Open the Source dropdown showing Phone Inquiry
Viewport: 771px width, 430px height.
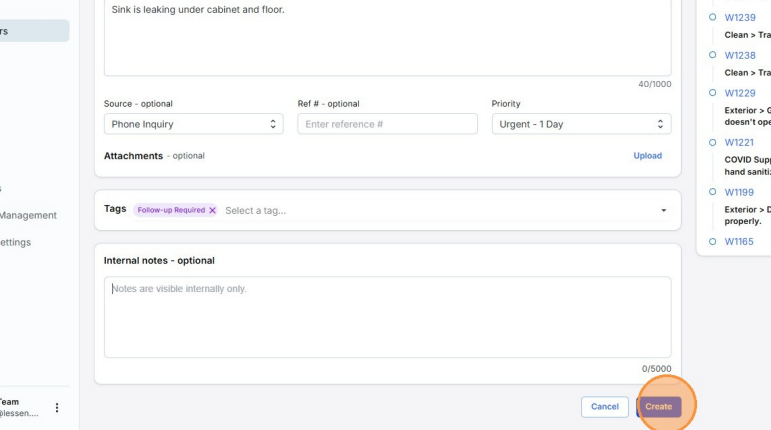click(193, 124)
